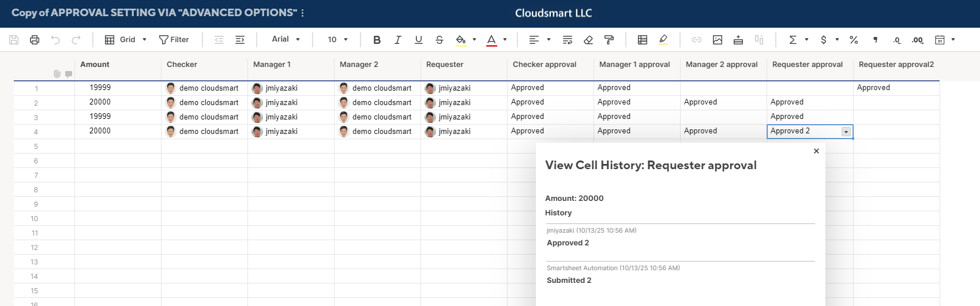The image size is (980, 306).
Task: Click the horizontal alignment icon
Action: click(x=534, y=40)
